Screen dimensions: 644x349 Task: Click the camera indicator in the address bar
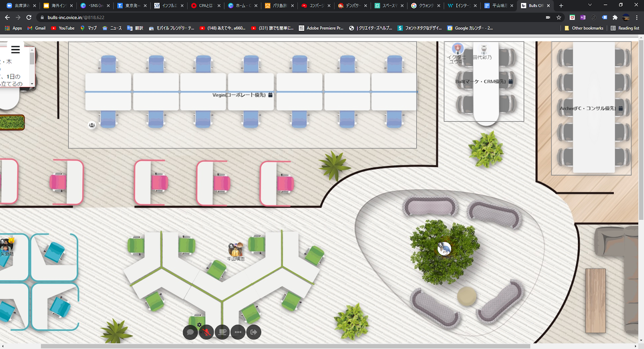pos(548,17)
